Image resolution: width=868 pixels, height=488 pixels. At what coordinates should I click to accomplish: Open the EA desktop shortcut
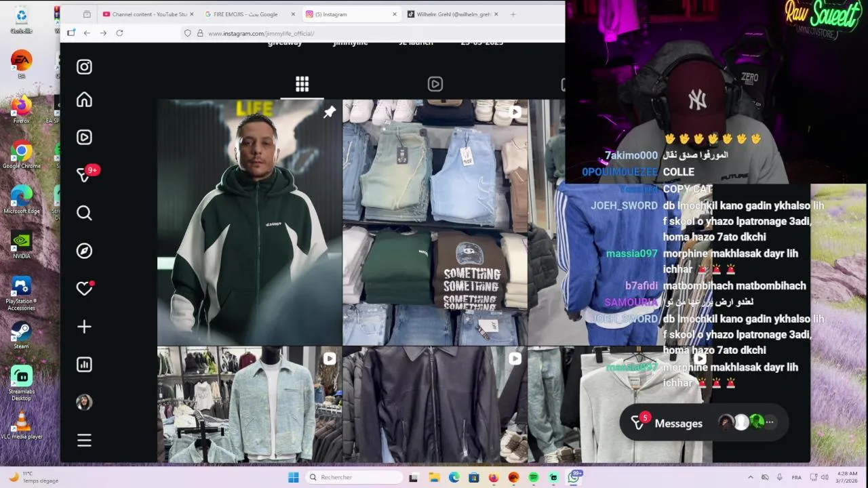click(x=22, y=64)
